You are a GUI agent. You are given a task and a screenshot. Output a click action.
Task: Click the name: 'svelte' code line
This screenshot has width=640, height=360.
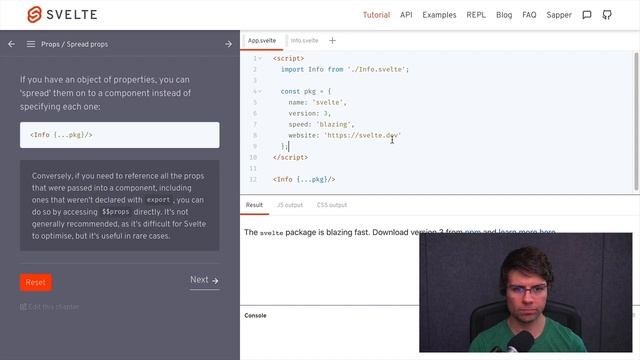(318, 102)
